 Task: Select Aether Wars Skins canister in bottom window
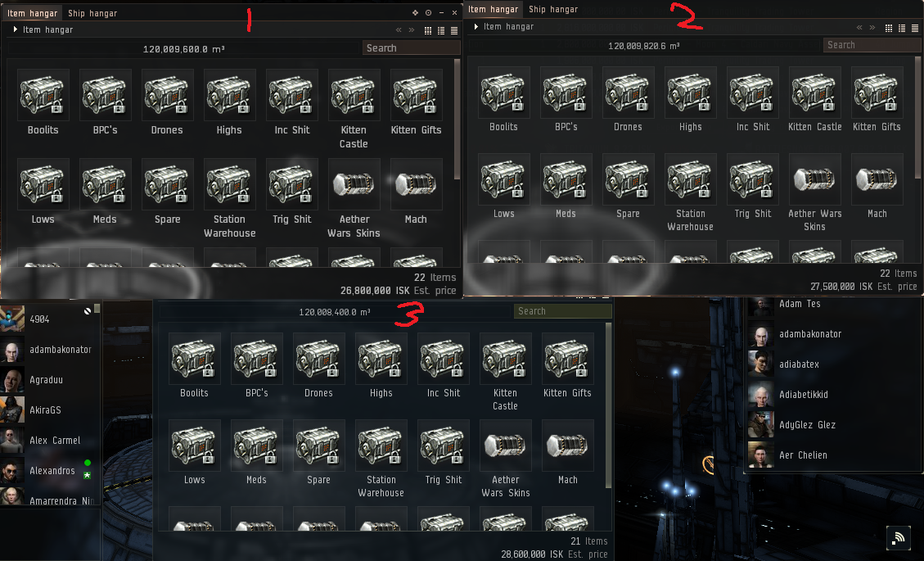click(x=505, y=446)
